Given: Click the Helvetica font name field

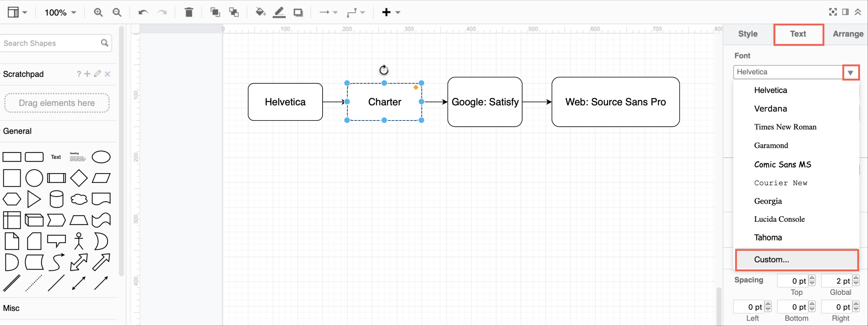Looking at the screenshot, I should click(x=788, y=72).
